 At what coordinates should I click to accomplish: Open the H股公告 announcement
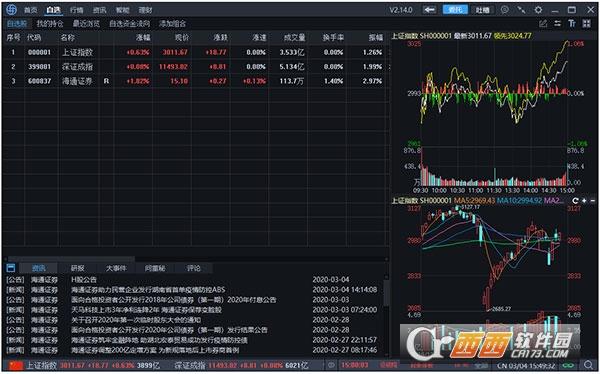84,280
